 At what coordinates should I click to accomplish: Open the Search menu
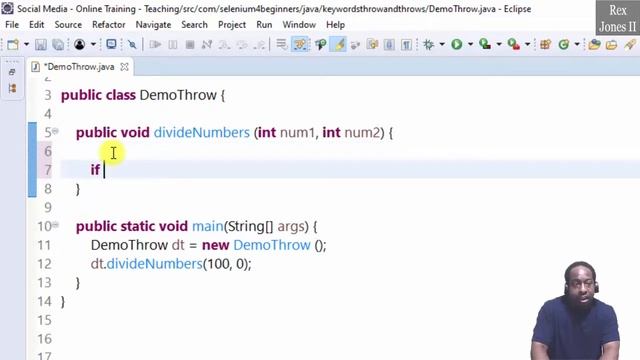(x=194, y=25)
